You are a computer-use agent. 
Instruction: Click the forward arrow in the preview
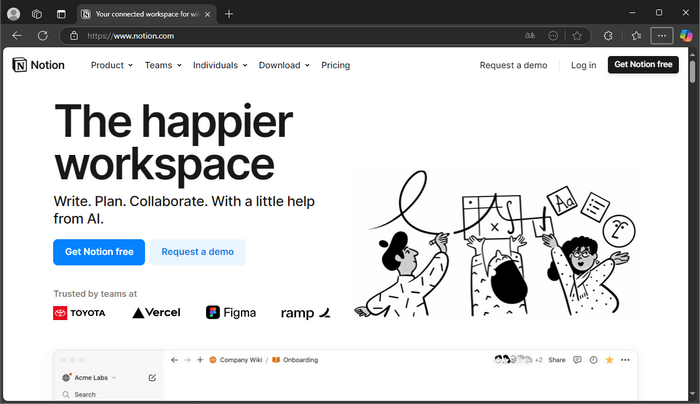click(188, 360)
